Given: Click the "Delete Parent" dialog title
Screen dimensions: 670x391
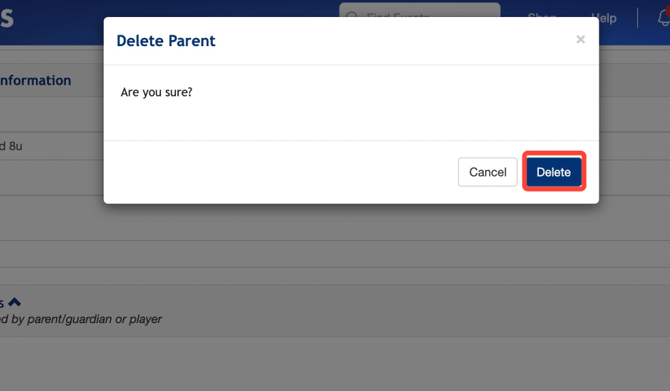Looking at the screenshot, I should click(166, 41).
